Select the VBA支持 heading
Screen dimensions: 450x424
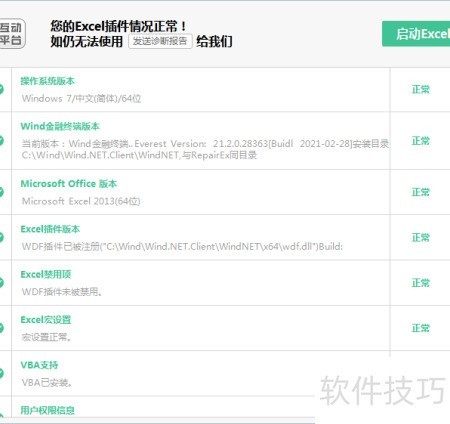[x=39, y=365]
